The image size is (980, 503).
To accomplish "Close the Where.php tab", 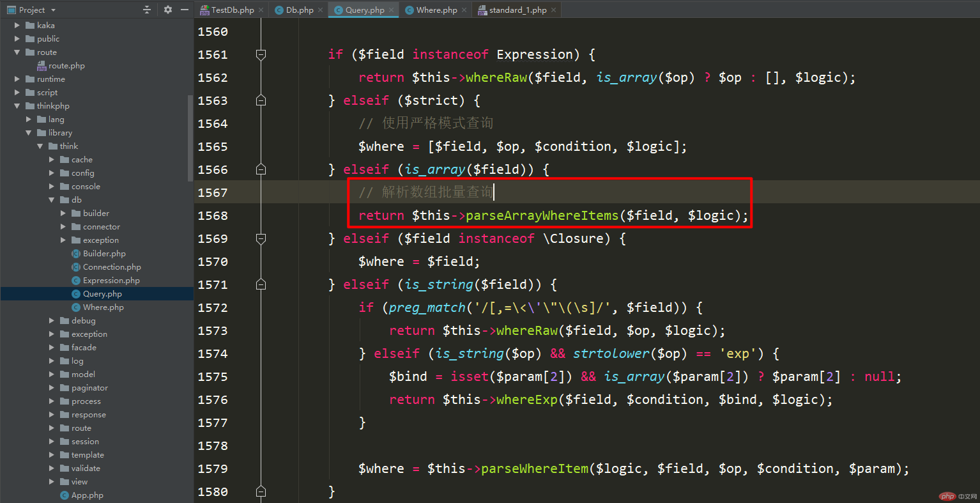I will coord(464,10).
